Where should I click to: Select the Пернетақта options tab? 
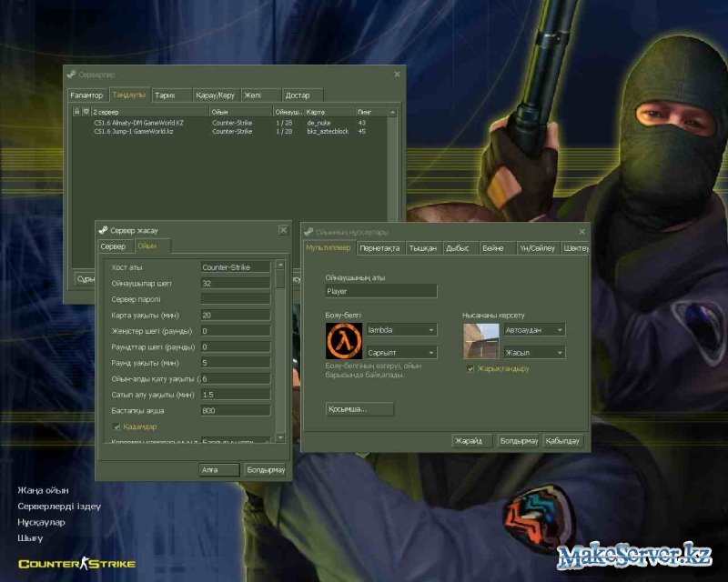point(380,248)
